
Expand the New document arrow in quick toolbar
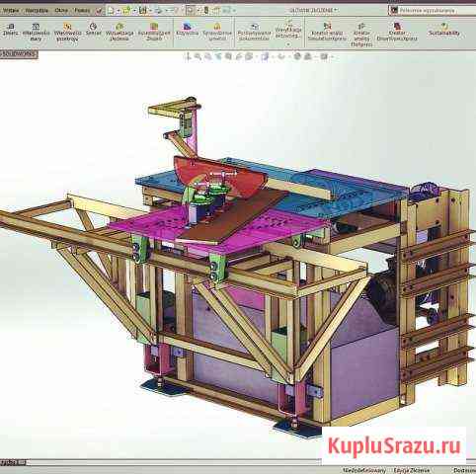[118, 11]
